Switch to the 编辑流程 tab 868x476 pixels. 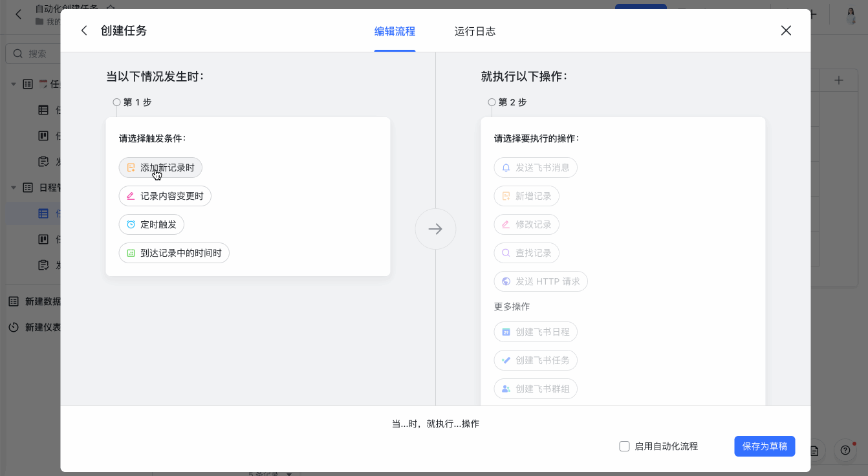(395, 31)
